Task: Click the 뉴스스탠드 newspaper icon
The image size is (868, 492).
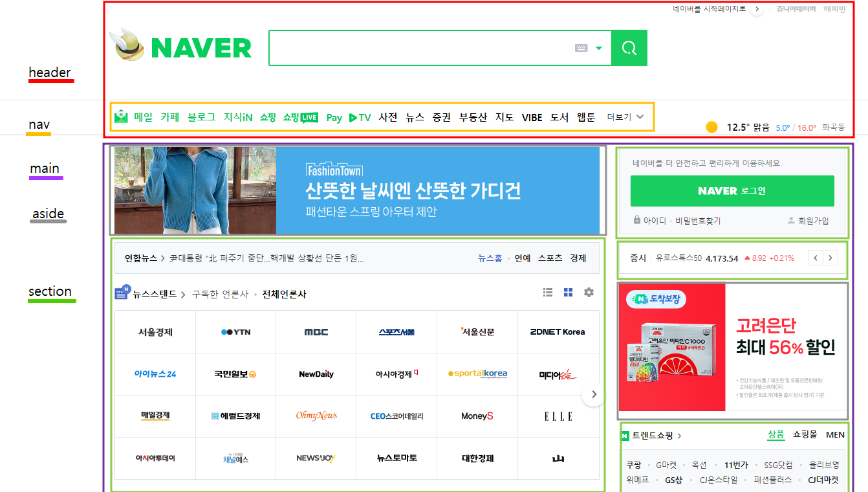Action: coord(122,293)
